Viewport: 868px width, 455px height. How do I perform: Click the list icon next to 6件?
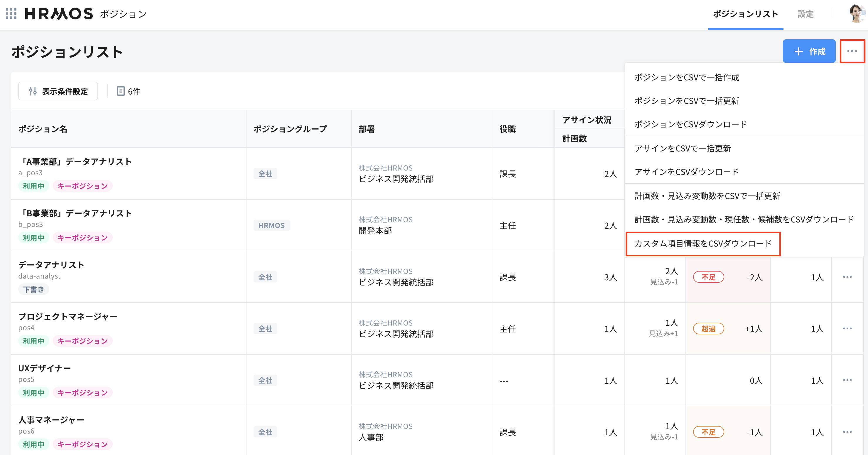(x=120, y=91)
